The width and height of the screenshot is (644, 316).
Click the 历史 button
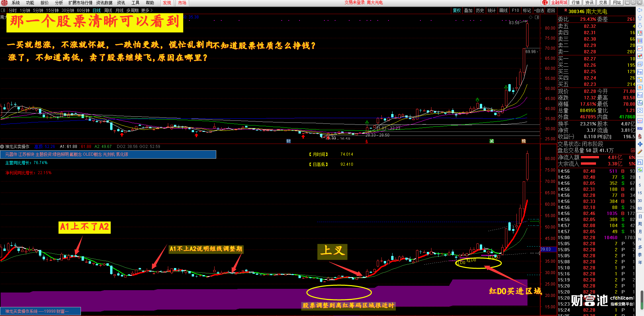pos(480,10)
